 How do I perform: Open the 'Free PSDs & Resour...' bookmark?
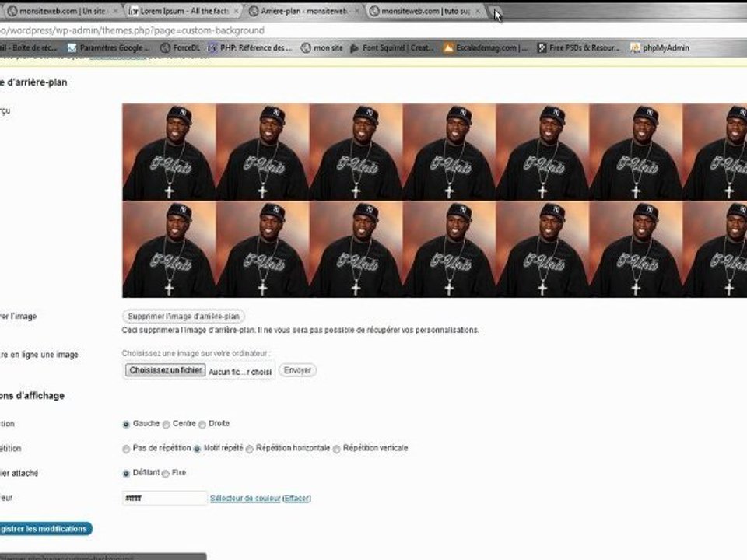(x=579, y=47)
